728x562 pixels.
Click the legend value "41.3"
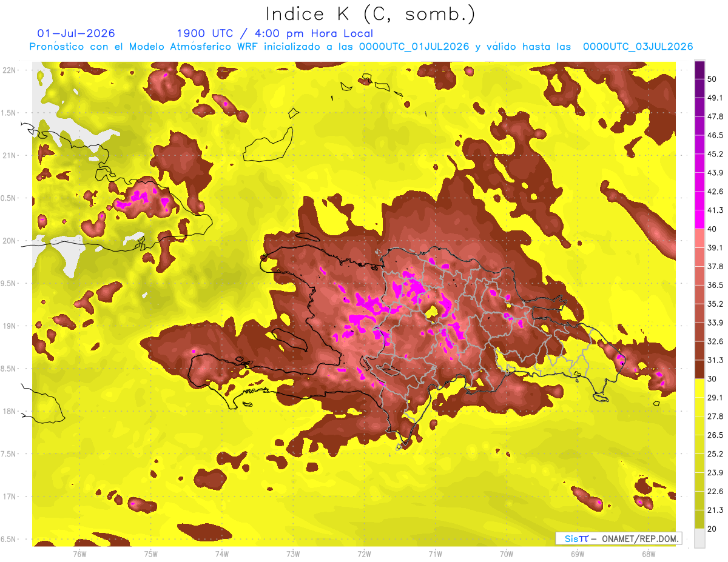[715, 210]
